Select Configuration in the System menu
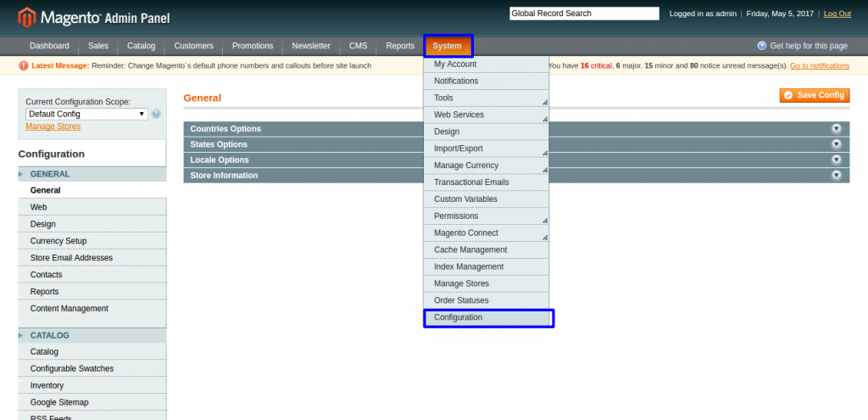The width and height of the screenshot is (868, 420). (487, 317)
